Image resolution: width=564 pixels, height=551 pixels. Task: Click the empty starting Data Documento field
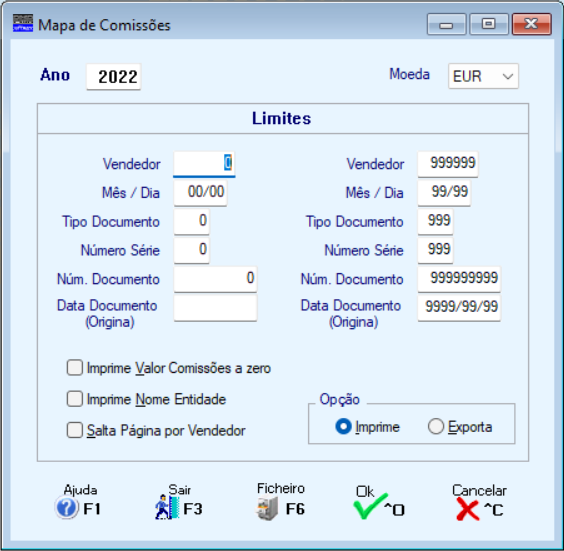coord(215,308)
